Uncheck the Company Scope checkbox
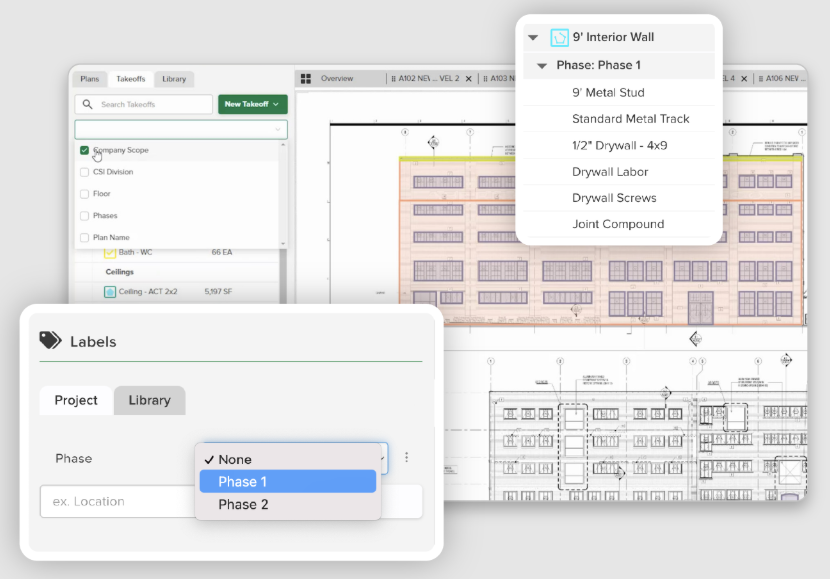Image resolution: width=830 pixels, height=579 pixels. tap(84, 150)
